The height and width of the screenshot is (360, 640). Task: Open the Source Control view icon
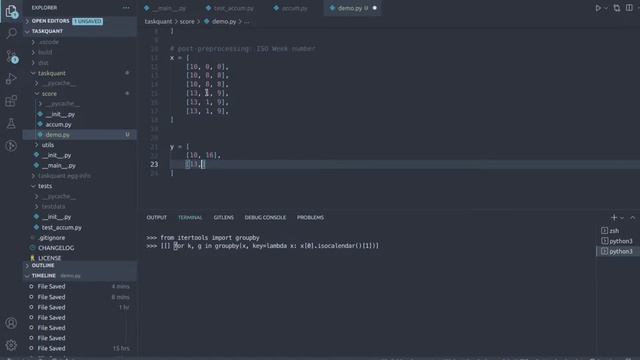click(11, 56)
